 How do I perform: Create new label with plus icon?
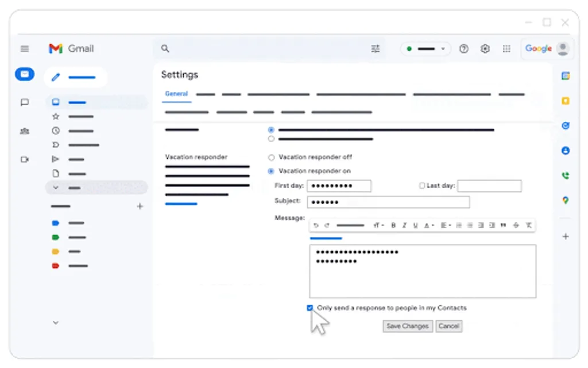(140, 206)
